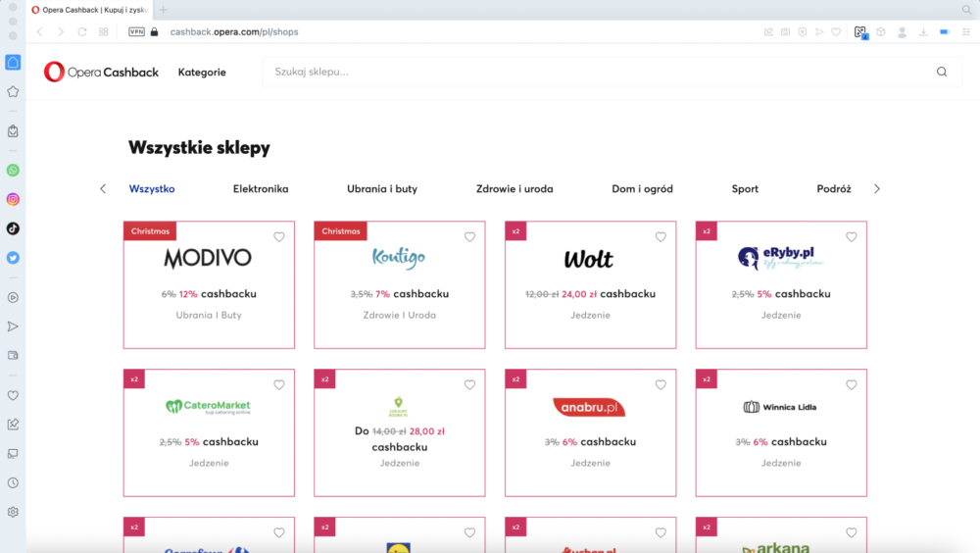Open the downloads icon in toolbar
The height and width of the screenshot is (553, 980).
(923, 32)
